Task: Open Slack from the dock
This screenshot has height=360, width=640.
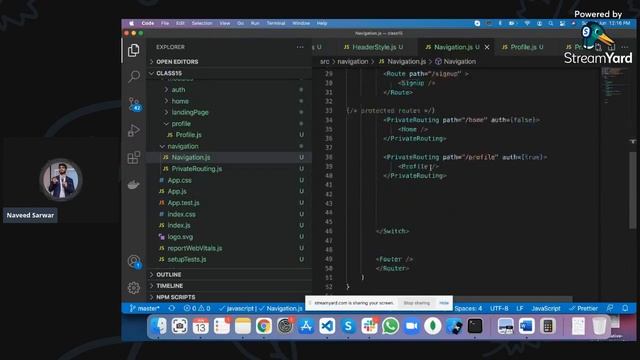Action: (x=369, y=326)
